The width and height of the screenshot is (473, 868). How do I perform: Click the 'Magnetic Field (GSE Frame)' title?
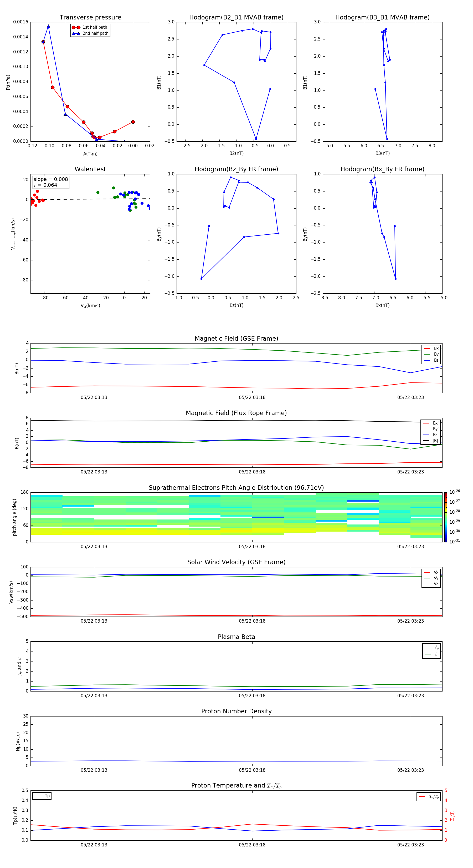pyautogui.click(x=236, y=338)
